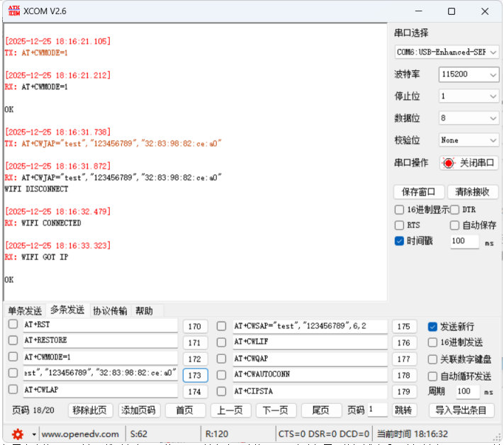
Task: Click 移除此页 button
Action: [x=90, y=410]
